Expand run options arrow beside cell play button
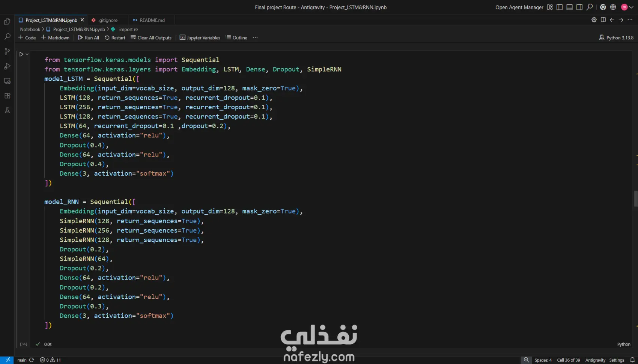This screenshot has height=364, width=638. (27, 54)
